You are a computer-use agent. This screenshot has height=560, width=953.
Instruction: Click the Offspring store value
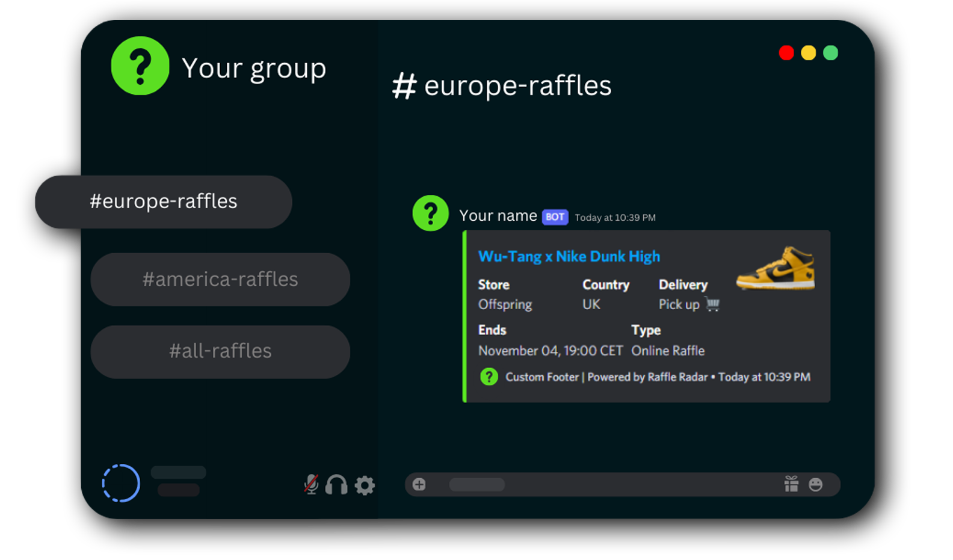(505, 304)
